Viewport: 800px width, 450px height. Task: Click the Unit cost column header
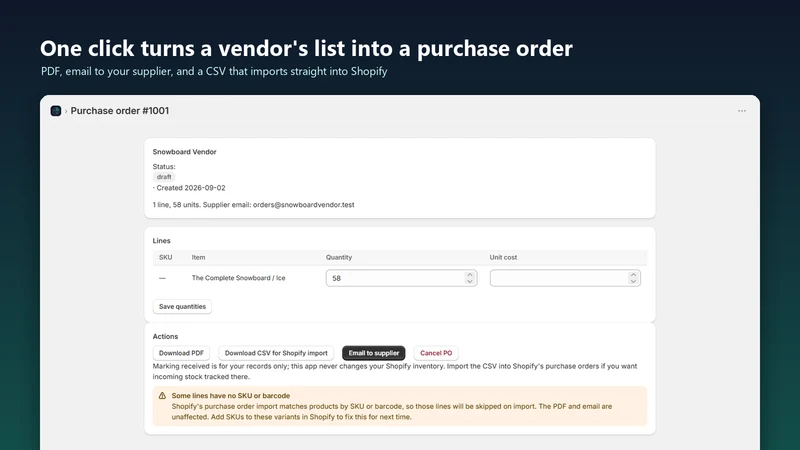pos(503,258)
